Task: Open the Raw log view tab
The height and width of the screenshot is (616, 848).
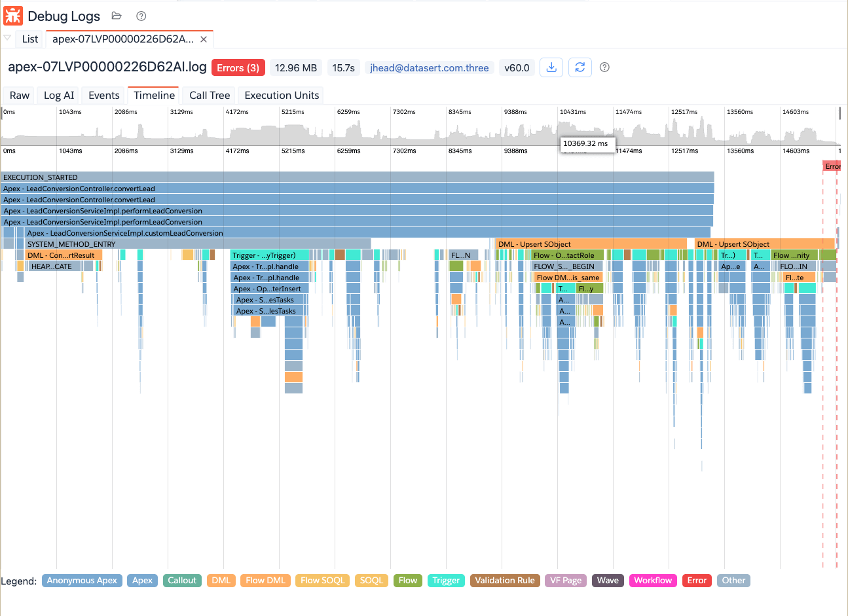Action: tap(20, 96)
